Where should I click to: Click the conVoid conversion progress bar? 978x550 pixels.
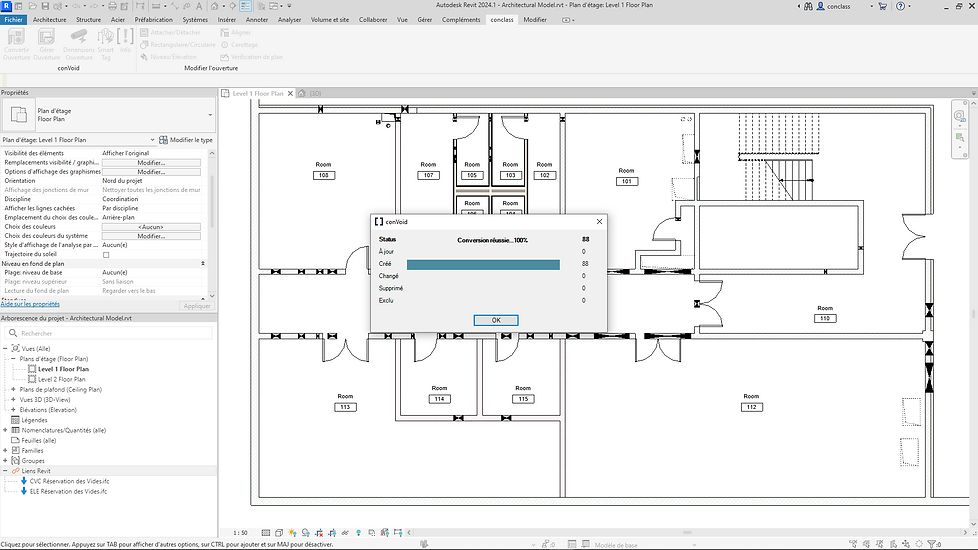(483, 264)
